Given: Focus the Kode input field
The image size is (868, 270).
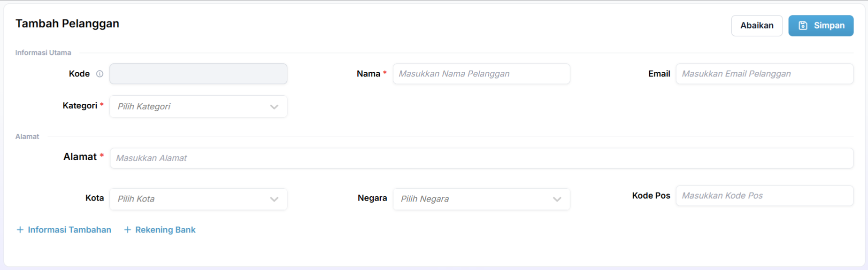Looking at the screenshot, I should (x=198, y=74).
